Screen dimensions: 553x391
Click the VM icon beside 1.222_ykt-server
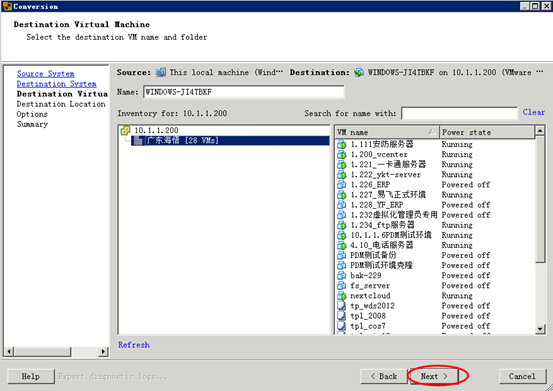341,175
